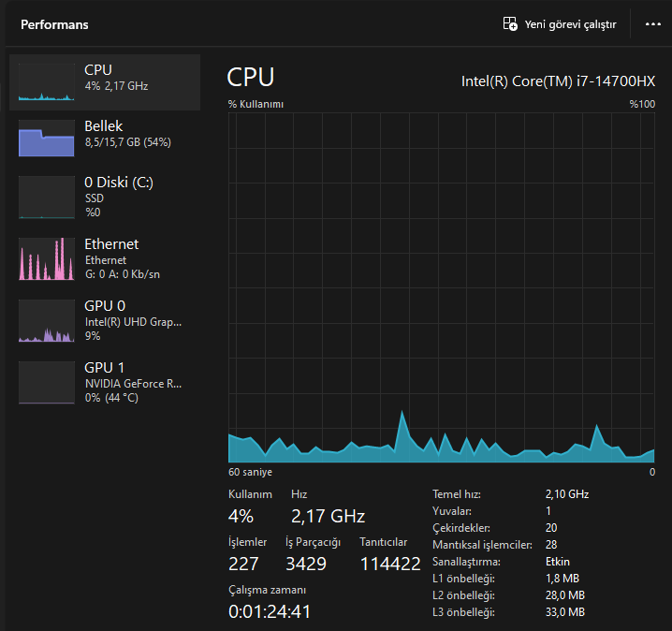The height and width of the screenshot is (631, 672).
Task: Click the 'Çalışma zamanı' label
Action: pos(267,591)
